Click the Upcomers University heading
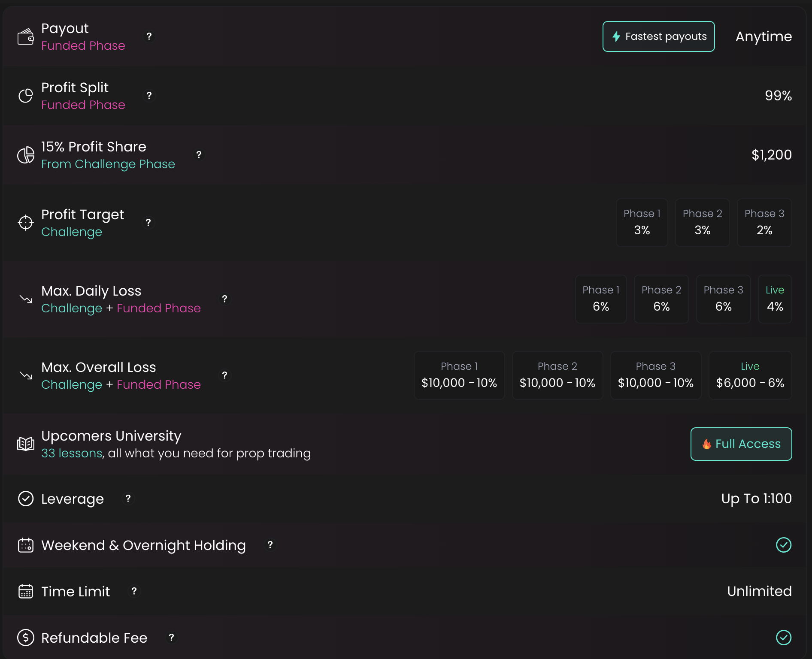The image size is (812, 659). coord(111,436)
